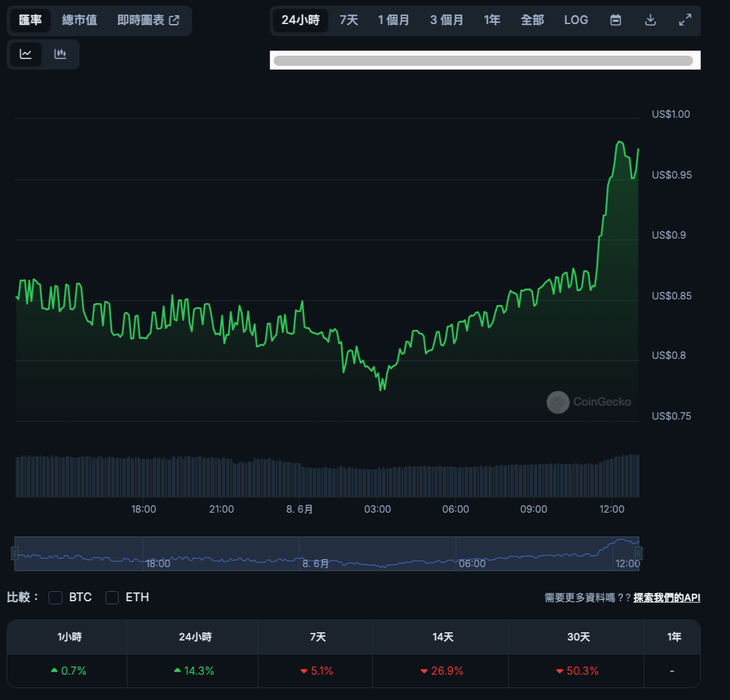Check the ETH comparison checkbox

coord(112,597)
